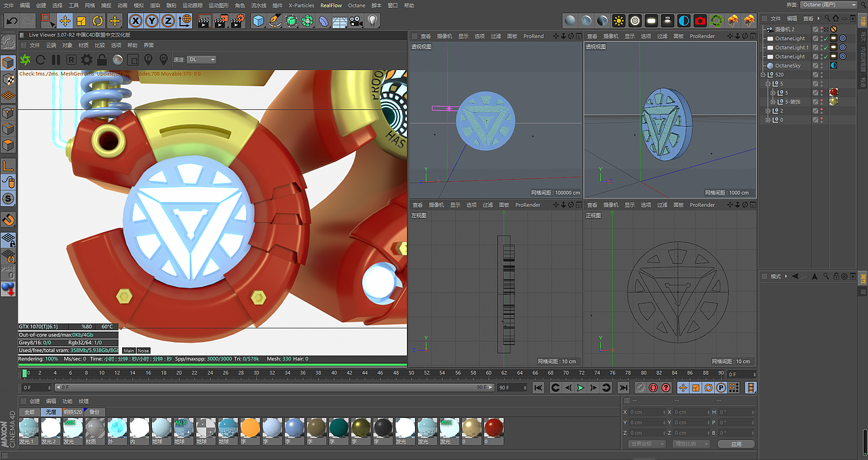Open the Octane kernel settings gear in Live Viewer
868x460 pixels.
click(x=86, y=61)
